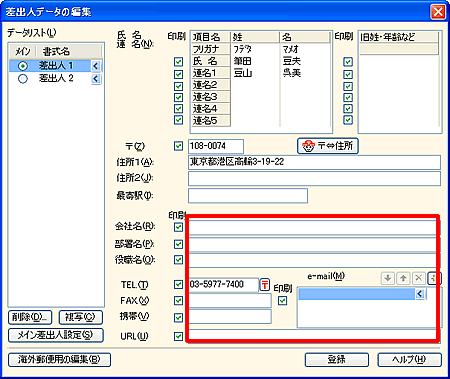450x379 pixels.
Task: Click the 削除(D)... button
Action: (x=30, y=317)
